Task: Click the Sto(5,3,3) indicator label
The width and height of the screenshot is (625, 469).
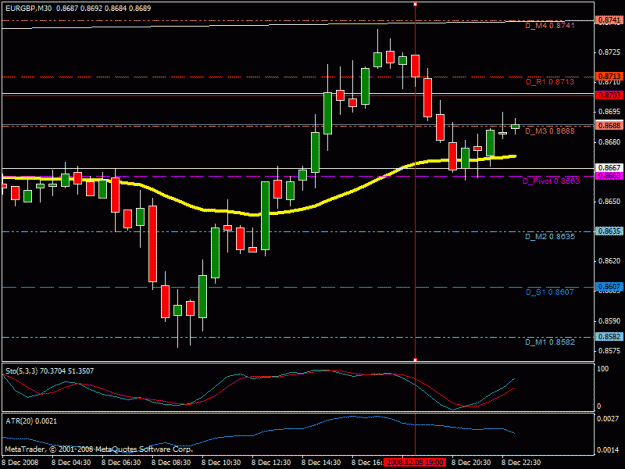Action: [x=49, y=371]
